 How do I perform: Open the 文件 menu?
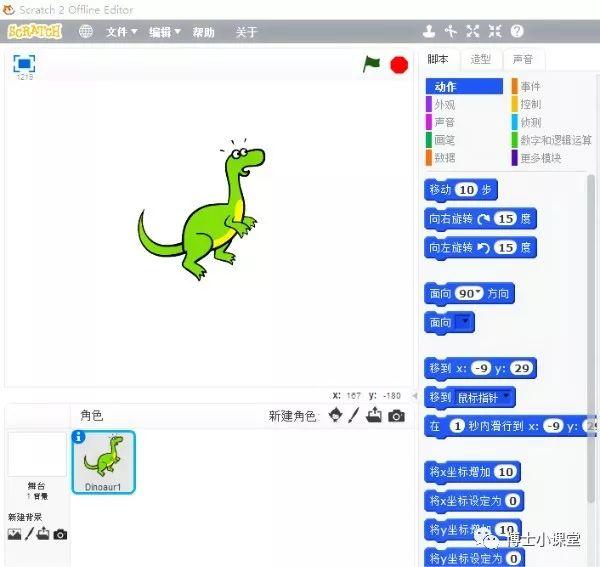coord(121,32)
